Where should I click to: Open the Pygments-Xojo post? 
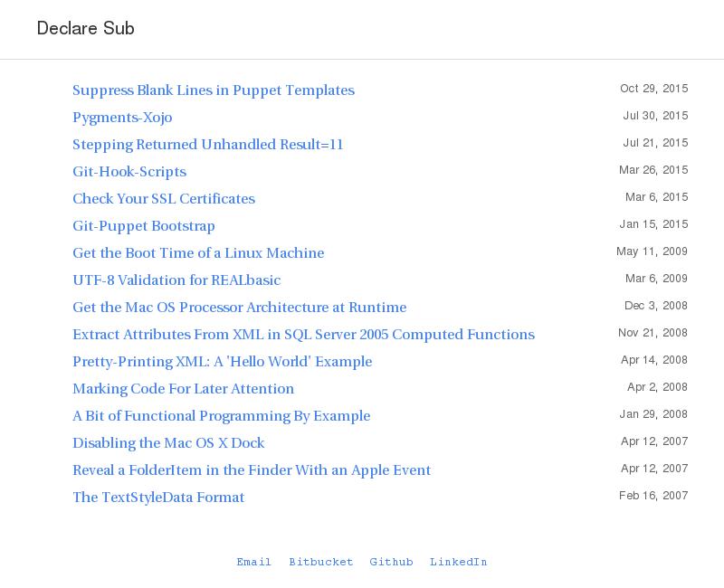pos(122,118)
